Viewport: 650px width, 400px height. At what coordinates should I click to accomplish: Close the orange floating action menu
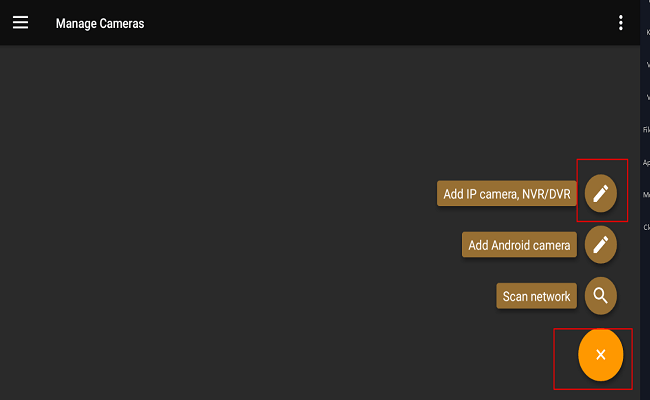(600, 355)
